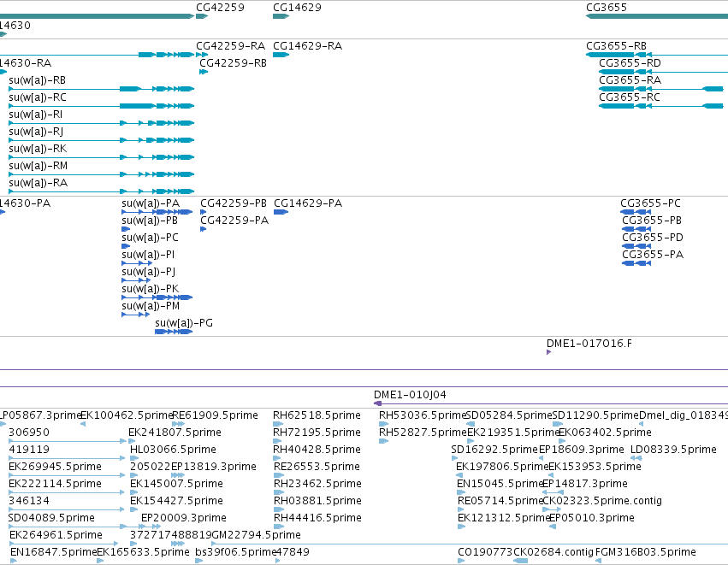Select CG3655-PA protein label

[x=653, y=255]
